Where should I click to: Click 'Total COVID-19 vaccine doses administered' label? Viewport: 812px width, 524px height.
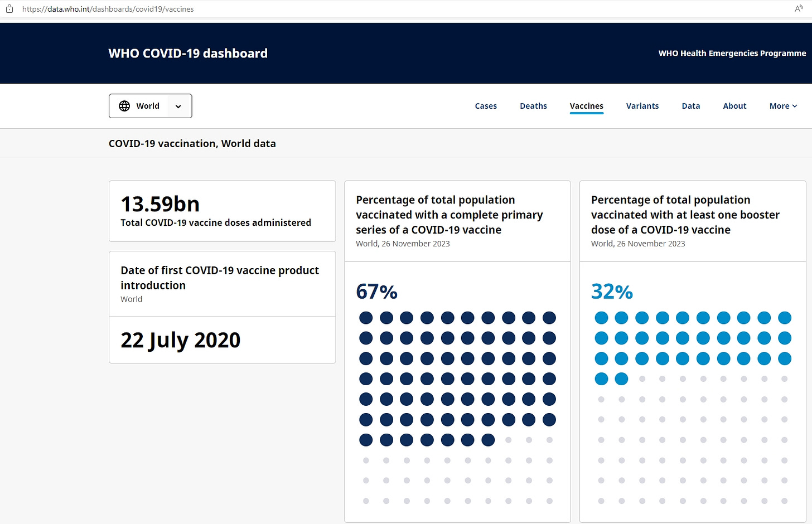pos(216,222)
